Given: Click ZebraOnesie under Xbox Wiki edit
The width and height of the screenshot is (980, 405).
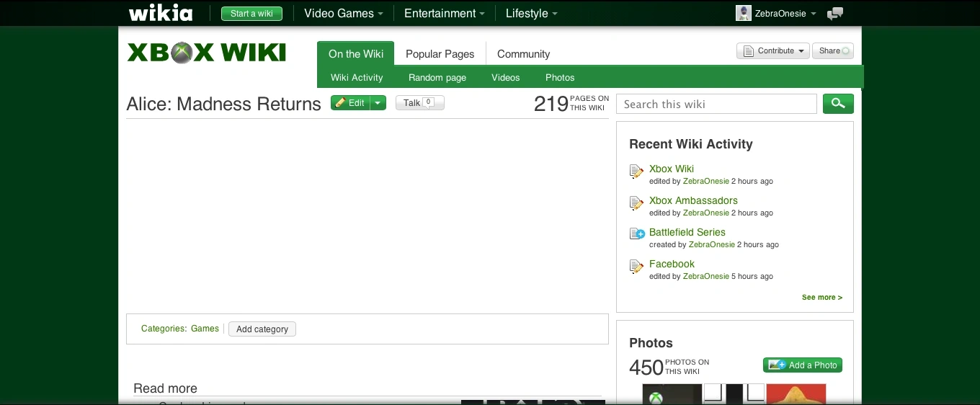Looking at the screenshot, I should (706, 181).
